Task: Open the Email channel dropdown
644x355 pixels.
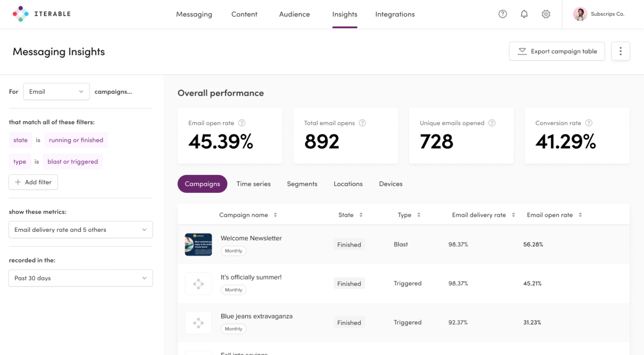Action: click(56, 92)
